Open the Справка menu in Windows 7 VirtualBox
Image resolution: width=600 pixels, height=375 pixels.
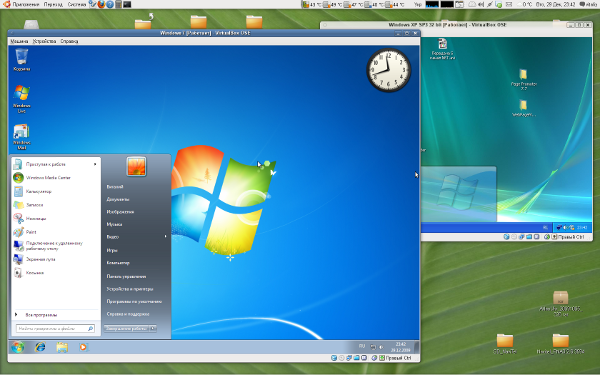point(69,41)
